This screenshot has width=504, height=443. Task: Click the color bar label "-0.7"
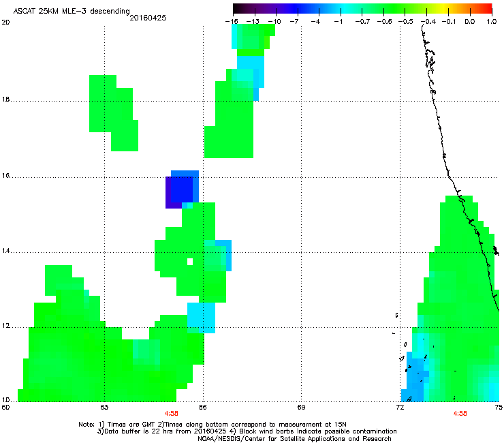pyautogui.click(x=362, y=22)
